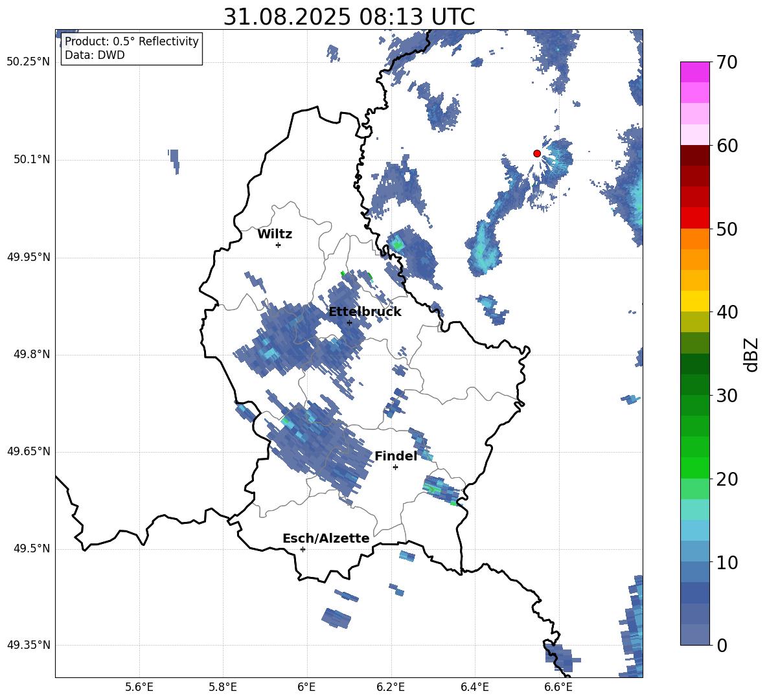
Task: Click the 6°E longitude label
Action: coord(306,687)
